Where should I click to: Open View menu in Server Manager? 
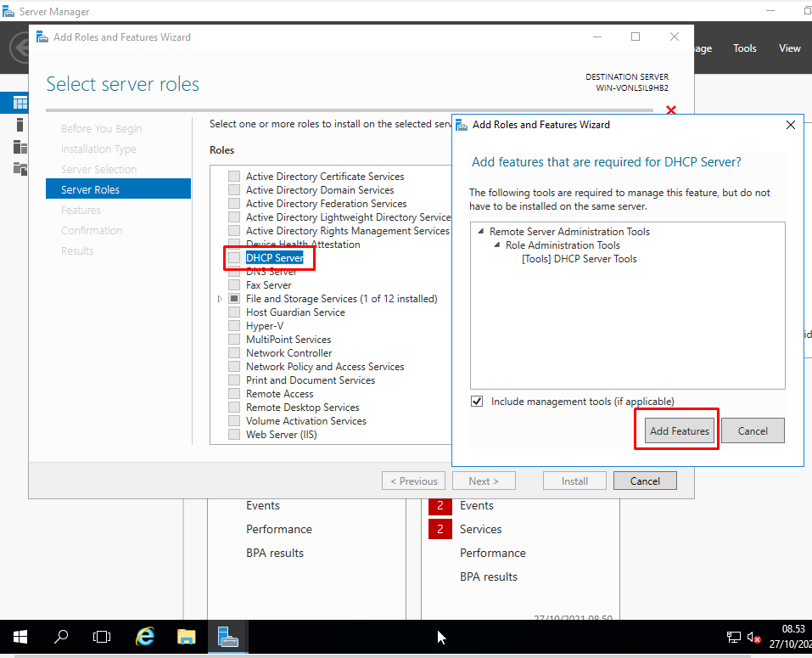click(790, 48)
